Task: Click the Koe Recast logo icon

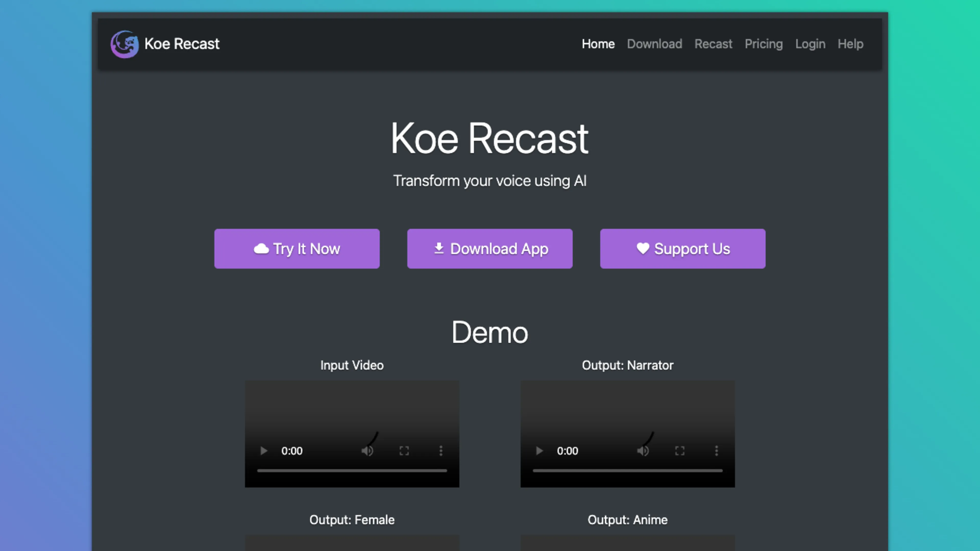Action: tap(124, 44)
